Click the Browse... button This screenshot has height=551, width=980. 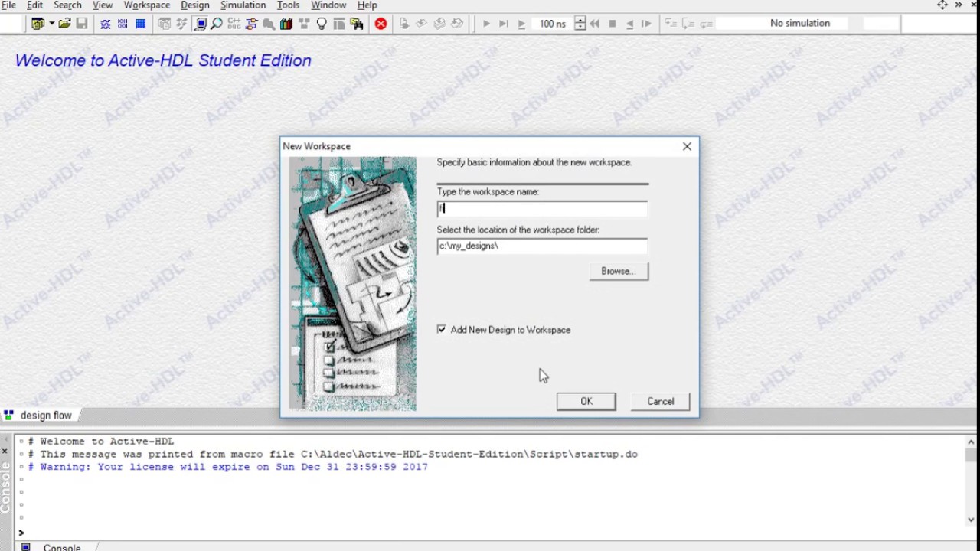tap(619, 271)
